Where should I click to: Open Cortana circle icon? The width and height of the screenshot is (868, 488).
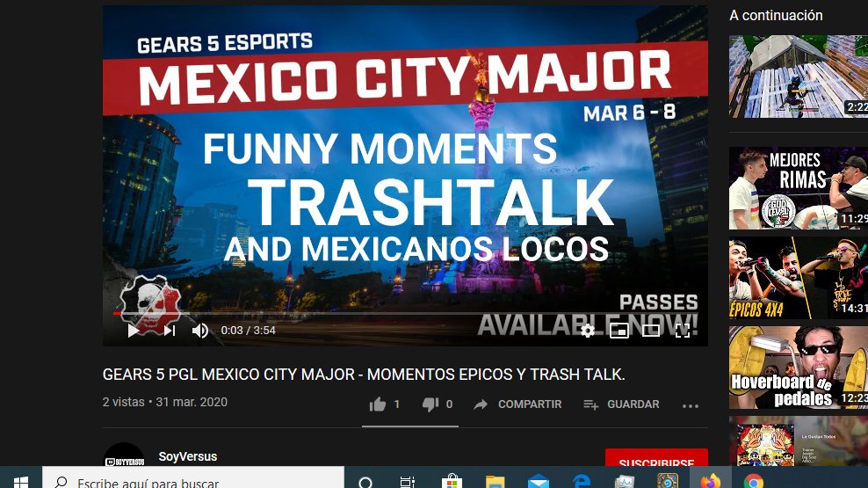pos(365,482)
